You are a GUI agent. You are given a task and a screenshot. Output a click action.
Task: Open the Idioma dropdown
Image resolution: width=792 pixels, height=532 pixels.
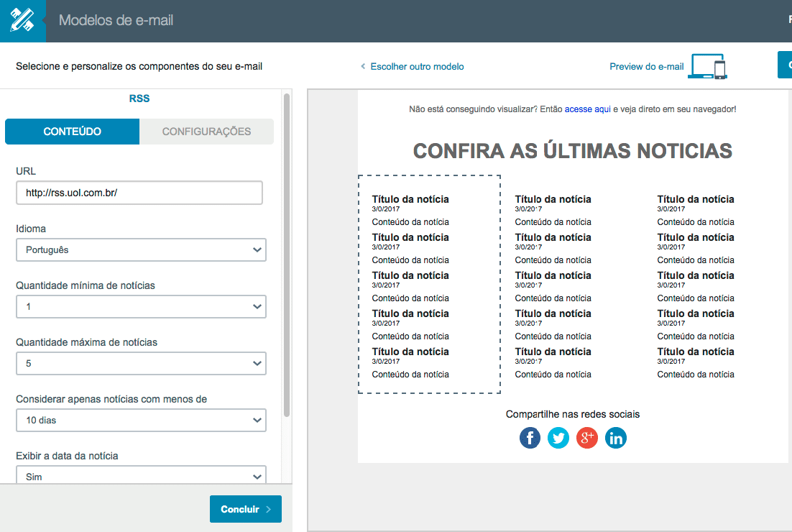[141, 250]
